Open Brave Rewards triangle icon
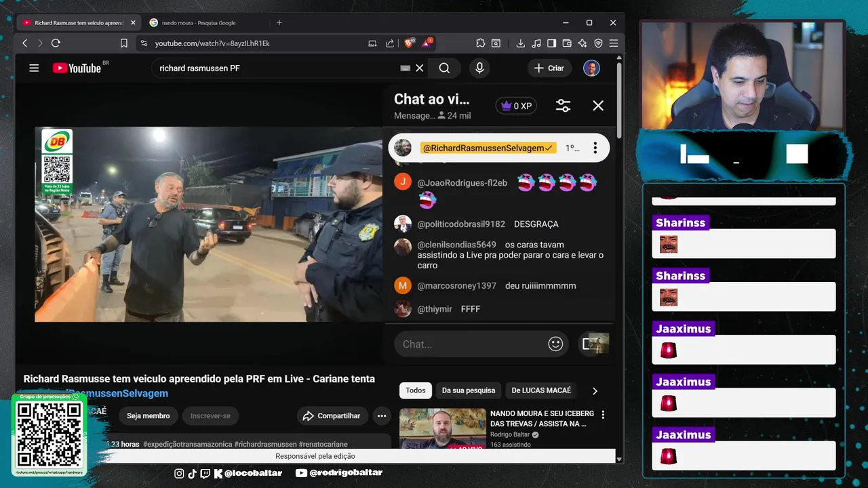868x488 pixels. pyautogui.click(x=427, y=43)
